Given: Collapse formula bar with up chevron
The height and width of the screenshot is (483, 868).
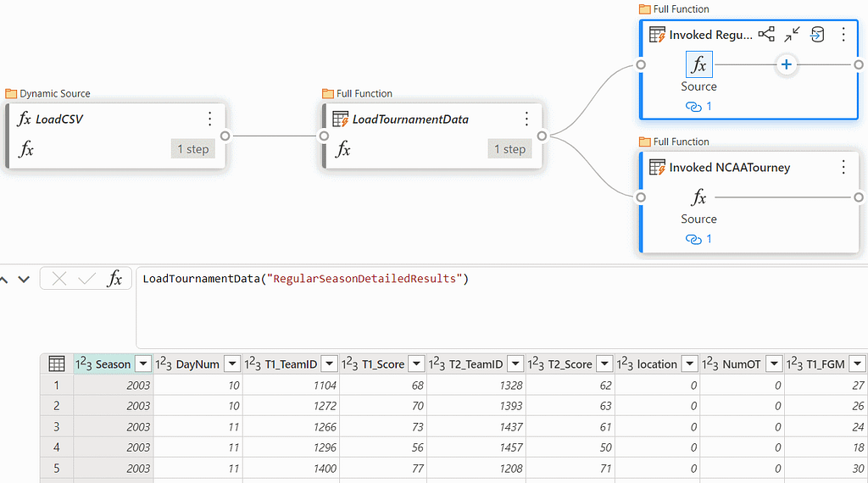Looking at the screenshot, I should point(4,280).
